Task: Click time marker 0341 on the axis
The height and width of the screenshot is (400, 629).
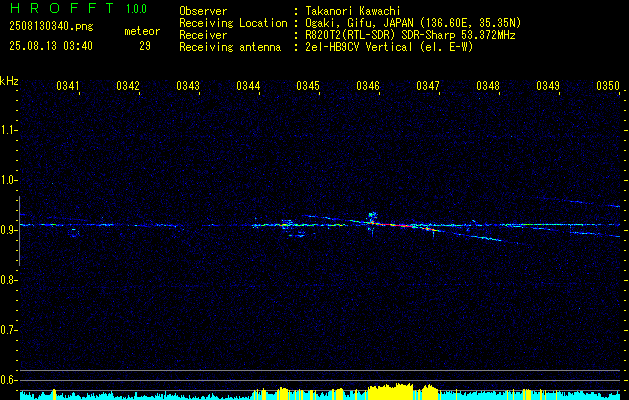Action: click(x=68, y=86)
